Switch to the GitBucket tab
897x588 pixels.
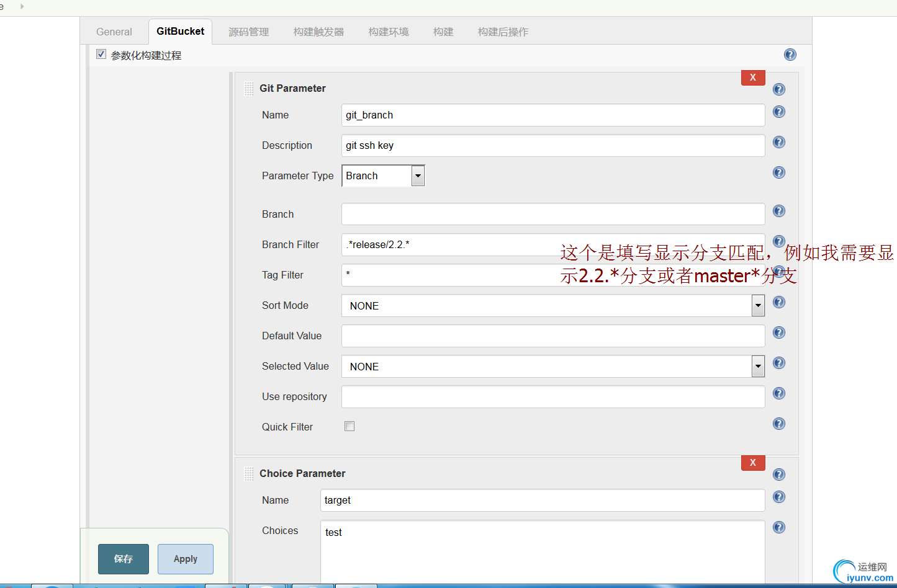(180, 32)
